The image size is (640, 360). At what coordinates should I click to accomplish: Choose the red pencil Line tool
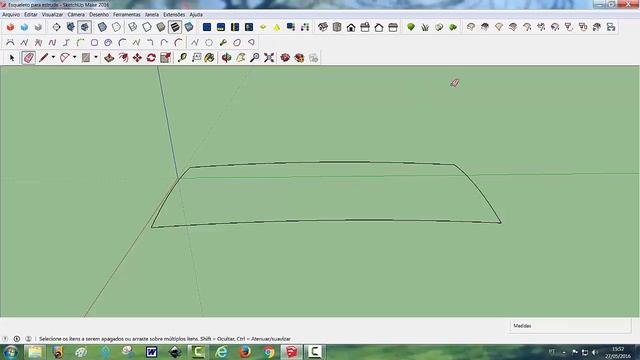[x=43, y=58]
